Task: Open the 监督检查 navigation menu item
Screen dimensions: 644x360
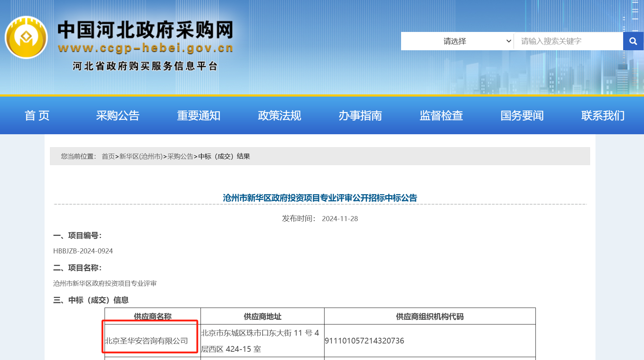Action: coord(441,116)
